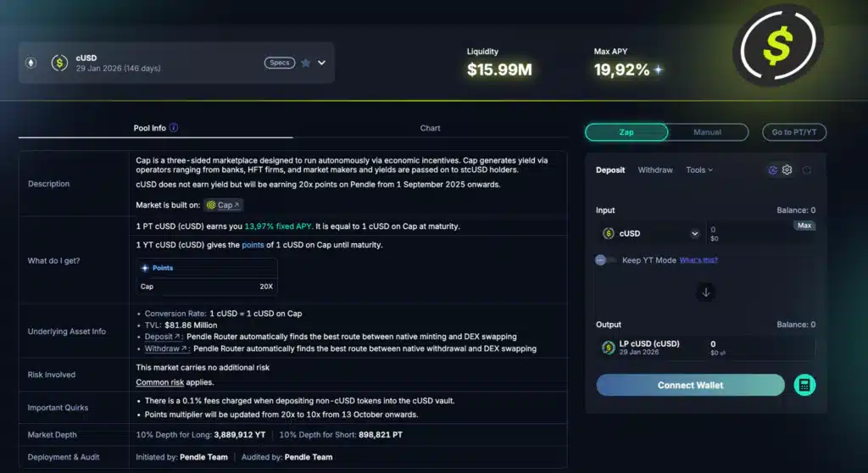Switch to Manual mode
868x473 pixels.
coord(707,132)
